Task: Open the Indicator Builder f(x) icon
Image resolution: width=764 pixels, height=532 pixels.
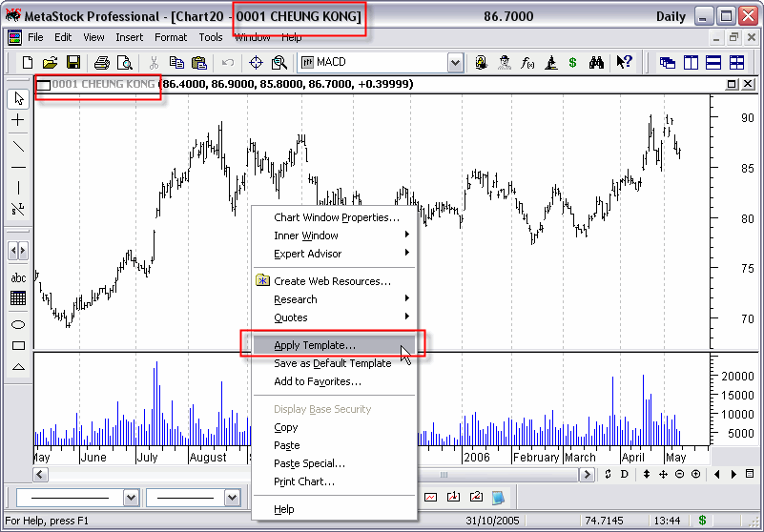Action: tap(527, 62)
